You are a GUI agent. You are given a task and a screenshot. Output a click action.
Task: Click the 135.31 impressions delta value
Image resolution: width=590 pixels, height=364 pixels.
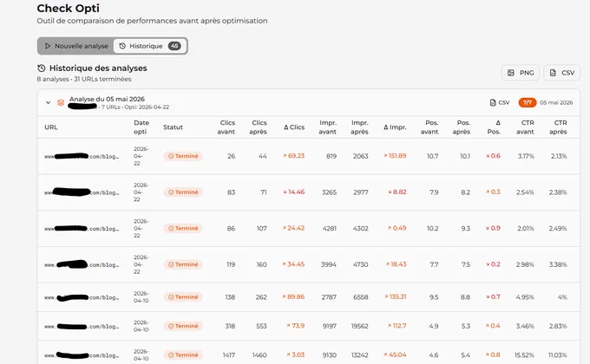[x=395, y=296]
